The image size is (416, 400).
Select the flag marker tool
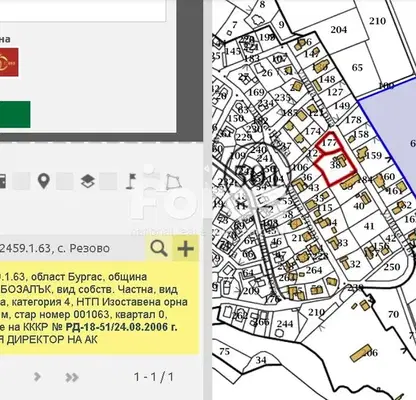[131, 181]
